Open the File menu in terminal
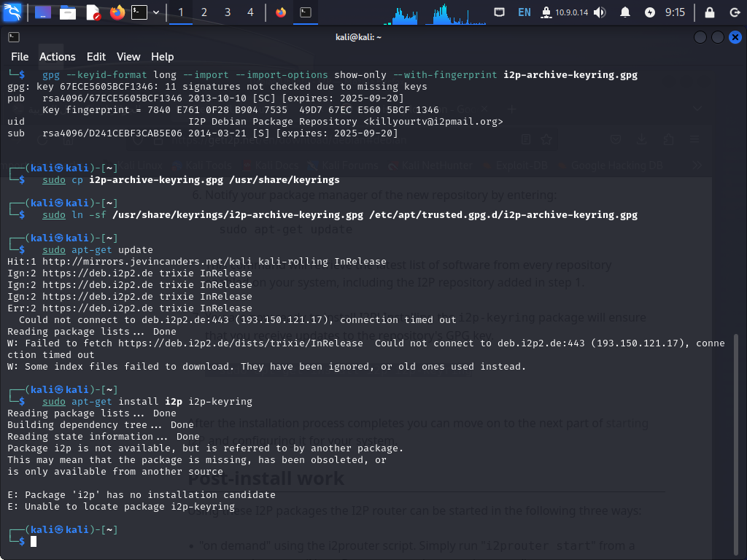The image size is (747, 560). click(x=20, y=57)
